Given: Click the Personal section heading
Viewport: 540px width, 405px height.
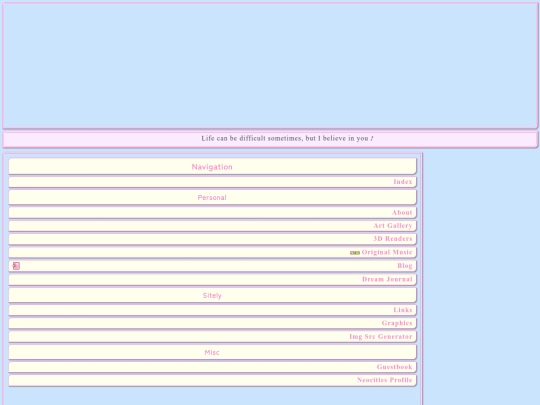Looking at the screenshot, I should [212, 198].
